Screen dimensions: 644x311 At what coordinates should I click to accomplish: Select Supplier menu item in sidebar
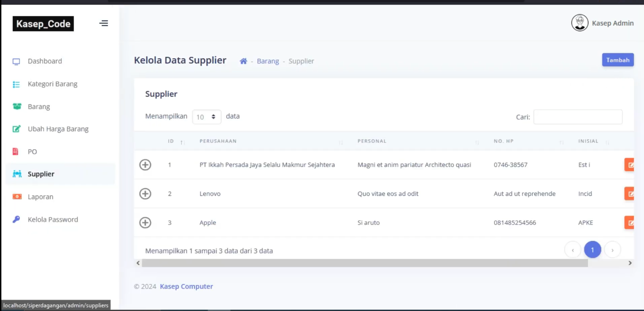[x=60, y=174]
